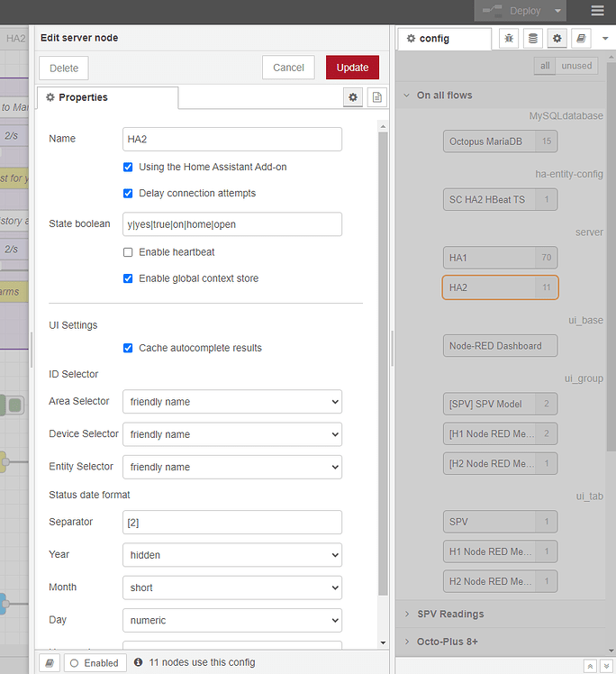Filter config nodes by unused
The height and width of the screenshot is (674, 616).
click(x=576, y=66)
